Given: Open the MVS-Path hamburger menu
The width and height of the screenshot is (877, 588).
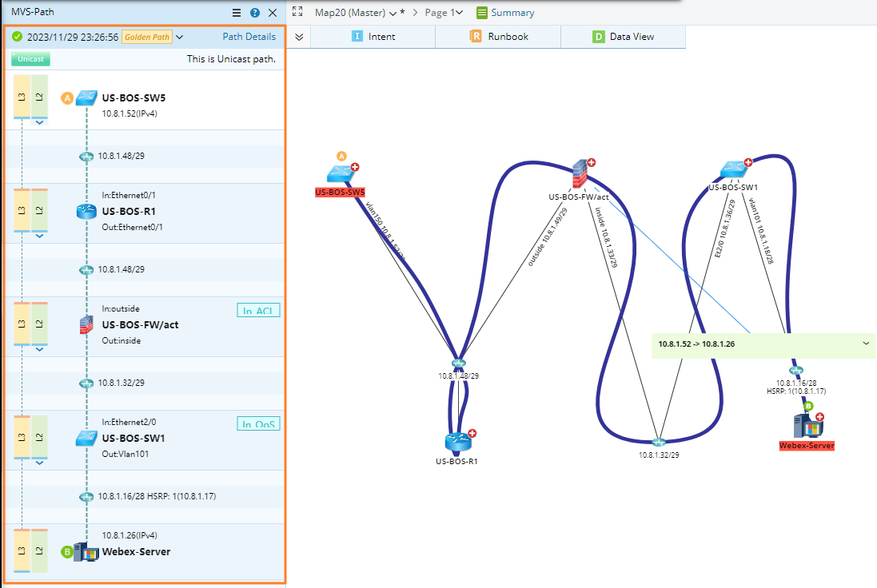Looking at the screenshot, I should (237, 13).
